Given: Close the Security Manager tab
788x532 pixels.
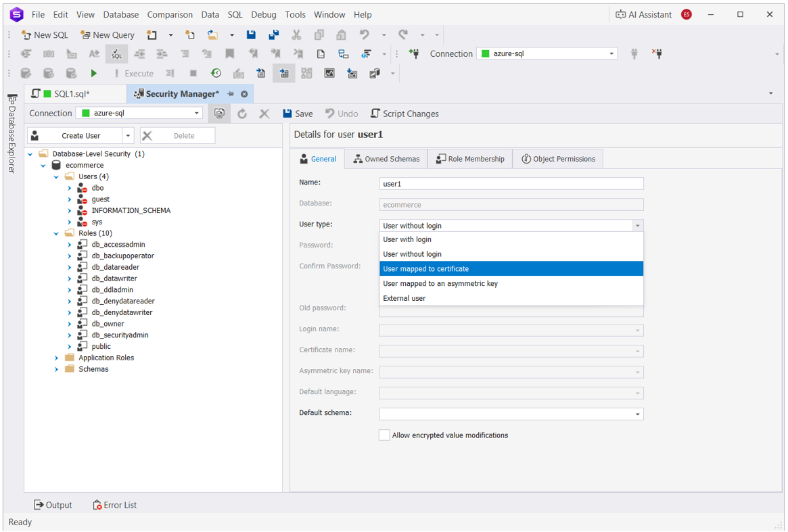Looking at the screenshot, I should tap(244, 94).
